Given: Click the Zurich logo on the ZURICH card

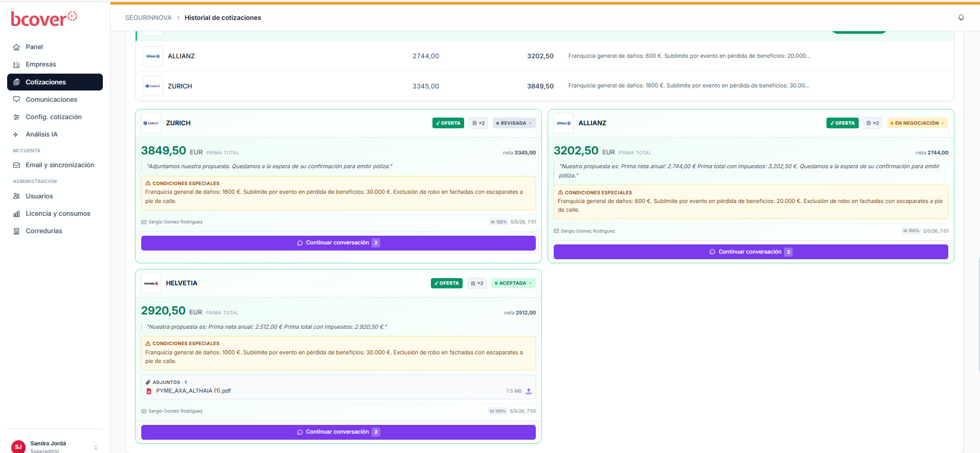Looking at the screenshot, I should pos(151,123).
